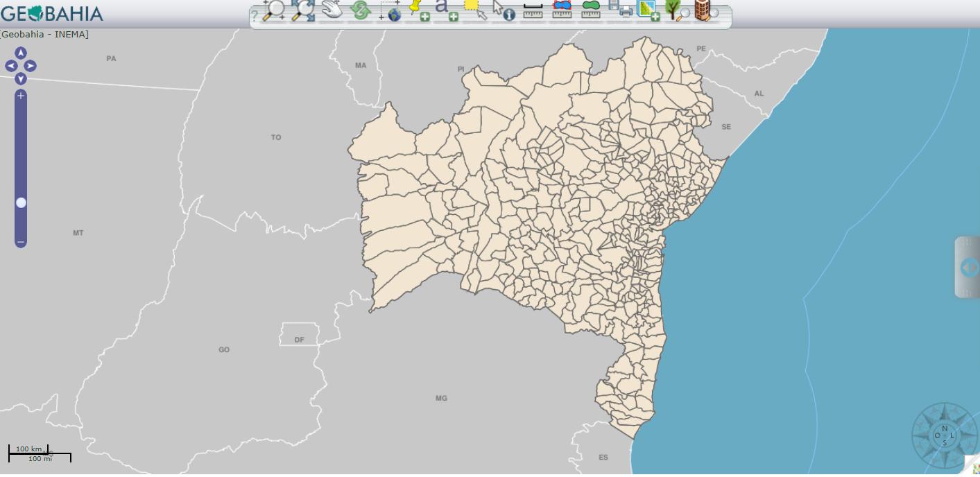This screenshot has width=980, height=477.
Task: Select the zoom magnifier tool
Action: click(275, 10)
